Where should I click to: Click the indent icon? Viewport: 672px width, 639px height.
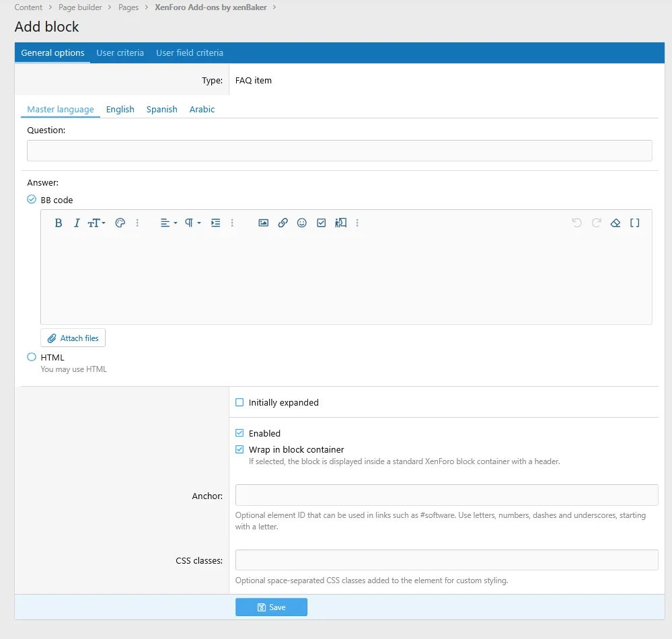click(x=215, y=223)
